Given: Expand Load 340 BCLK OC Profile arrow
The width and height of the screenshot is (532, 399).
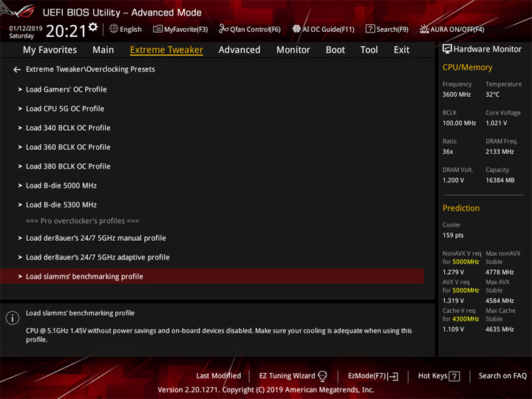Looking at the screenshot, I should point(20,128).
